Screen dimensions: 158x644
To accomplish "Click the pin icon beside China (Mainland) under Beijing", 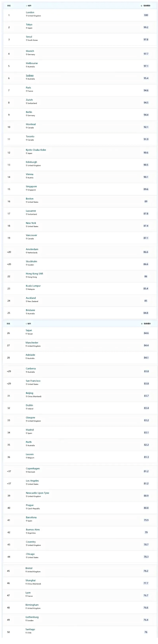I will point(26,396).
